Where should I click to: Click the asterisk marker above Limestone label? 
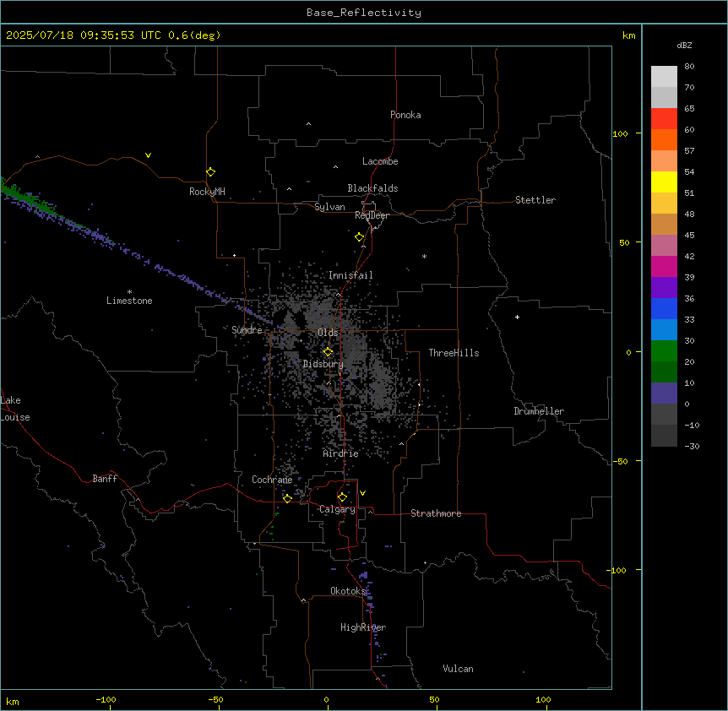129,292
